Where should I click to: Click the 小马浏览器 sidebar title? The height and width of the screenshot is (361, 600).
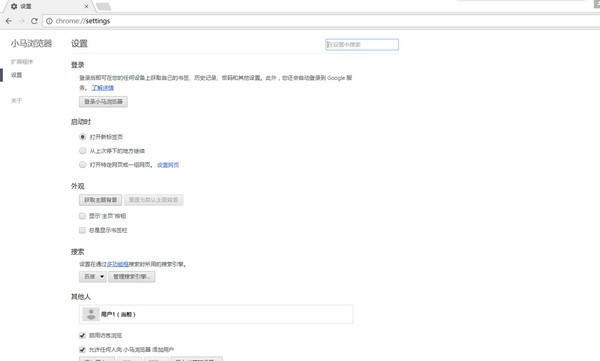[31, 44]
